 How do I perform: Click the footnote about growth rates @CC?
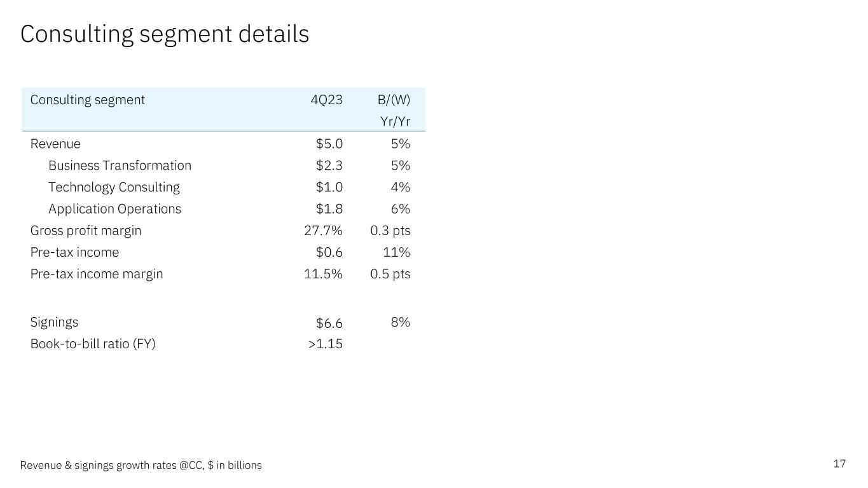pyautogui.click(x=141, y=465)
